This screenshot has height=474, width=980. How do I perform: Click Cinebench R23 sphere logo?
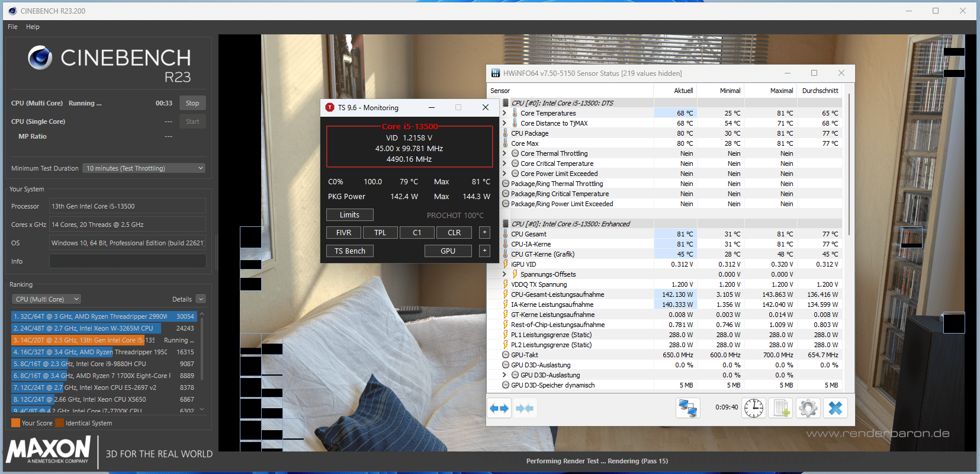[40, 57]
